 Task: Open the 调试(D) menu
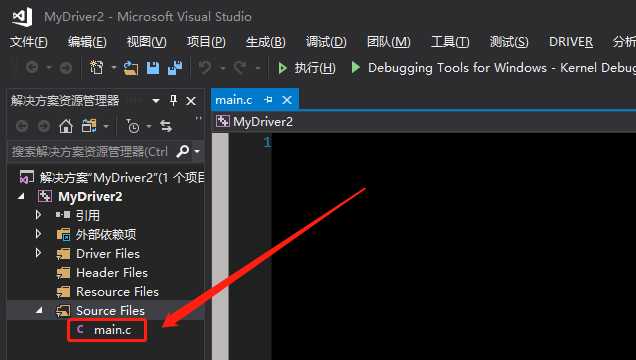326,42
